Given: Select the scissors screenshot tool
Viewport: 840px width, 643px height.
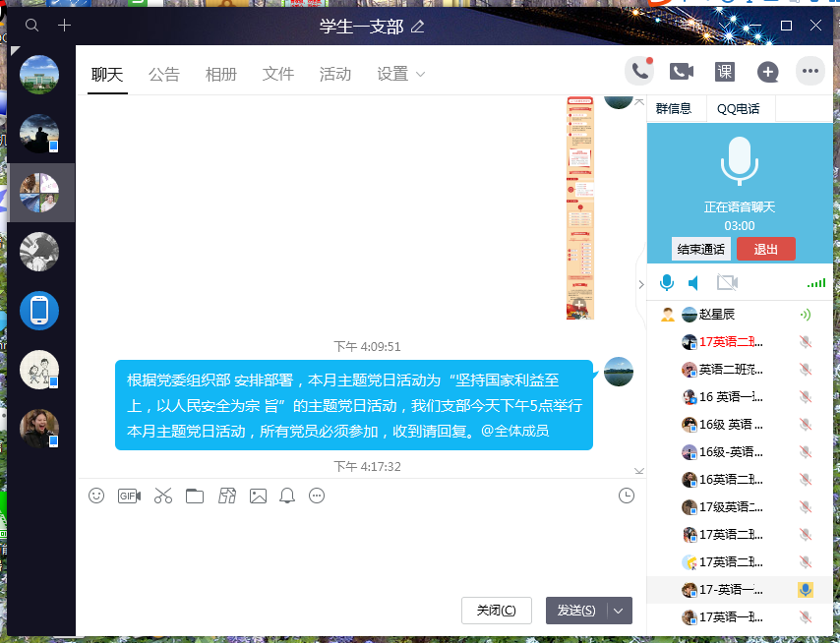Looking at the screenshot, I should coord(162,496).
